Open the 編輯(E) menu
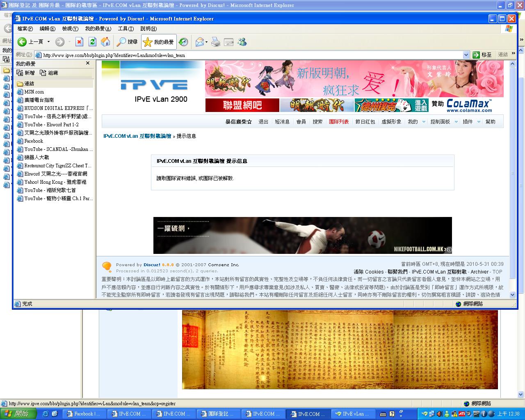This screenshot has height=420, width=525. click(47, 29)
